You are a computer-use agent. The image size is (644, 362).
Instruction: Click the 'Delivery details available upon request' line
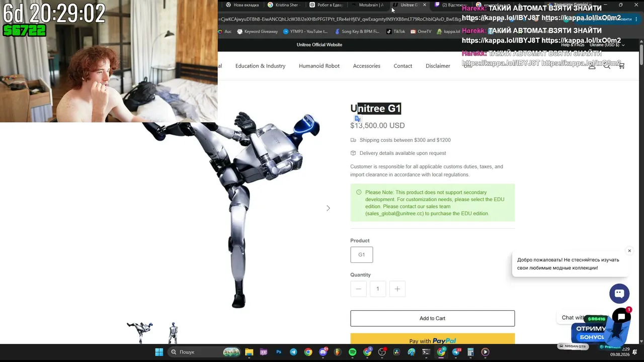click(x=403, y=153)
